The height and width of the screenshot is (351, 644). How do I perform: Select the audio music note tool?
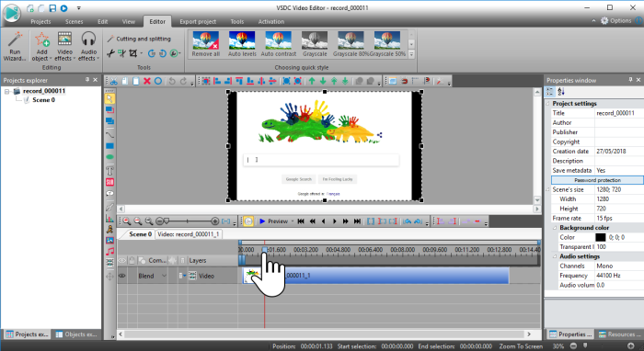pyautogui.click(x=109, y=252)
